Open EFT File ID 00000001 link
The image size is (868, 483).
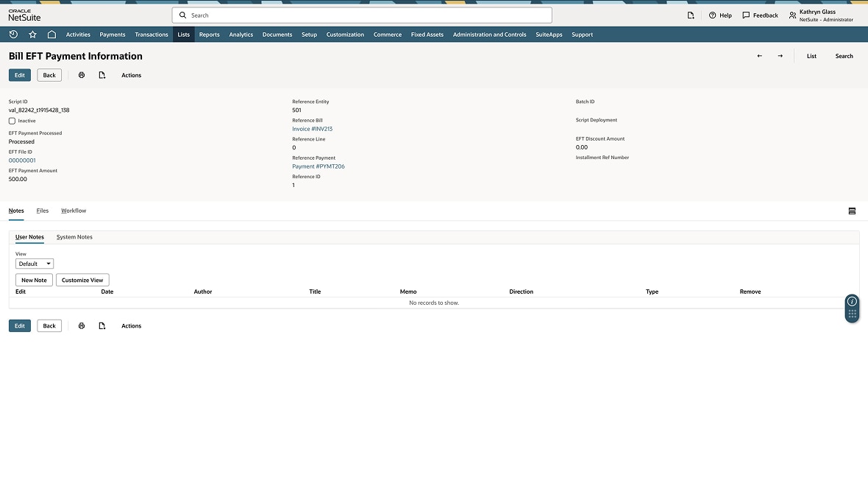(22, 161)
